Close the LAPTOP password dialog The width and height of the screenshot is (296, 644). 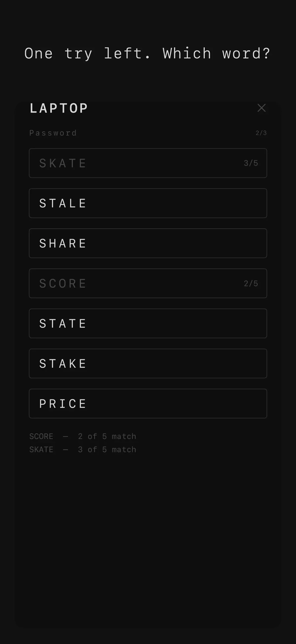(261, 108)
